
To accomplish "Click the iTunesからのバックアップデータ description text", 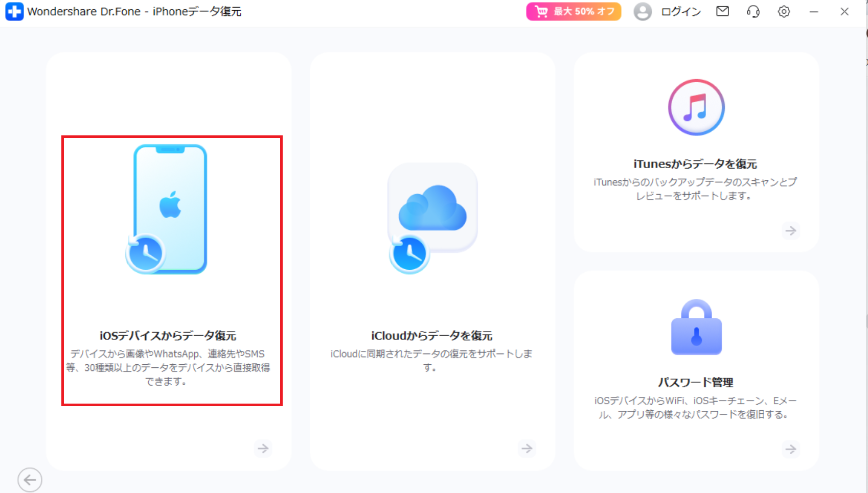I will pos(695,189).
